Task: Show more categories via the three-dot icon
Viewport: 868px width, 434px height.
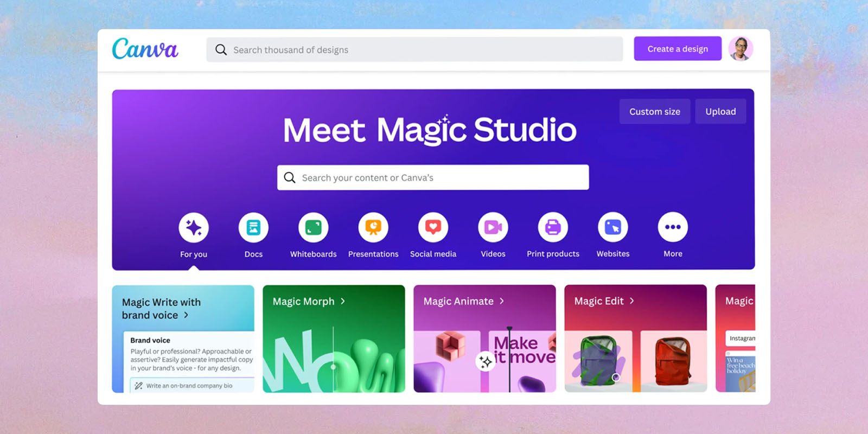Action: [x=673, y=227]
